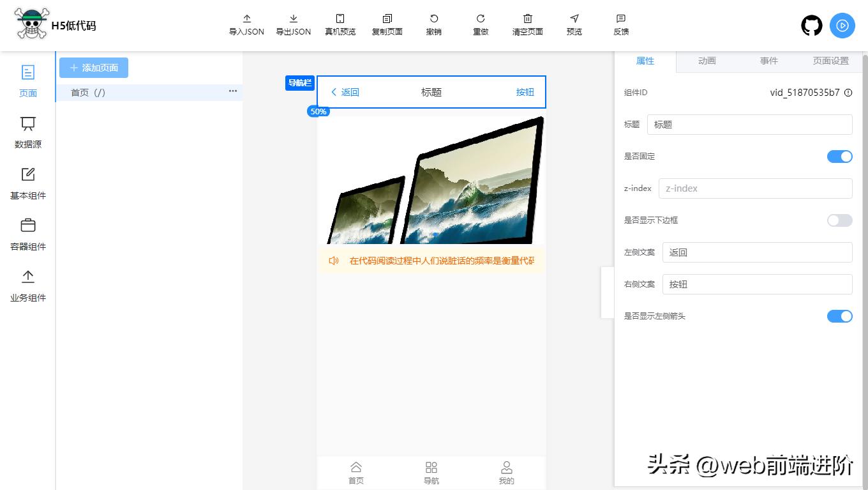Enable the 是否显示下边框 toggle
This screenshot has width=868, height=490.
(839, 220)
